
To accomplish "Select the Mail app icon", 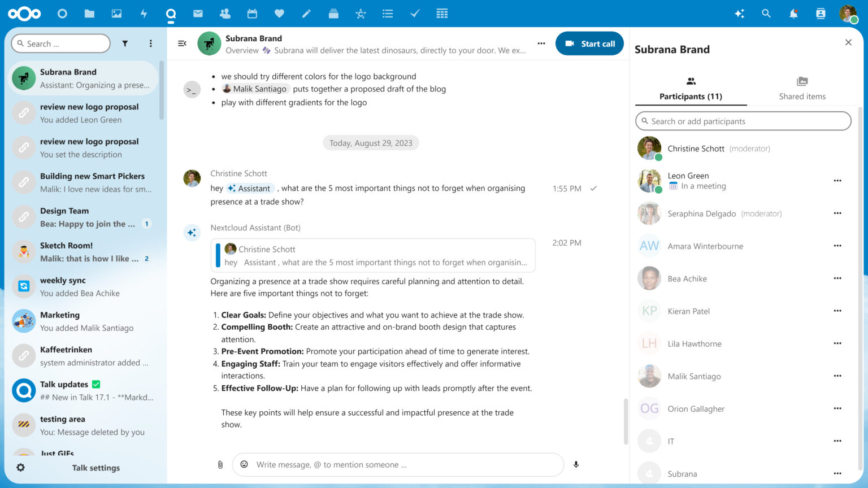I will 198,14.
